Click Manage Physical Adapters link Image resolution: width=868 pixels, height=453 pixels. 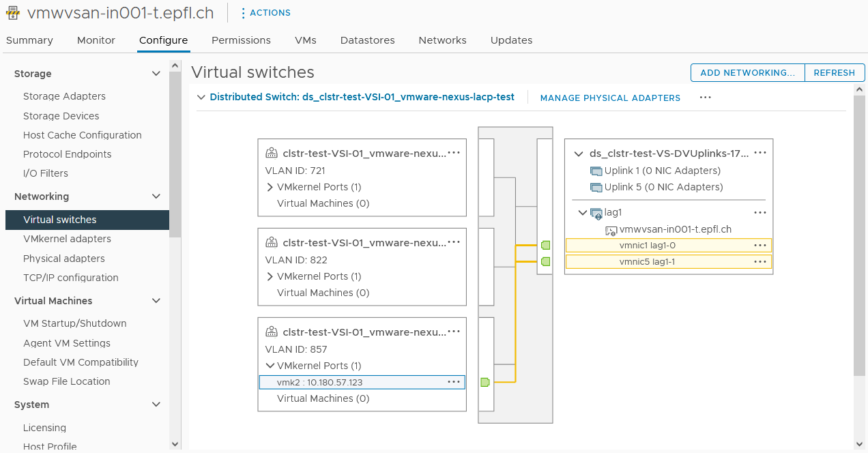click(610, 98)
